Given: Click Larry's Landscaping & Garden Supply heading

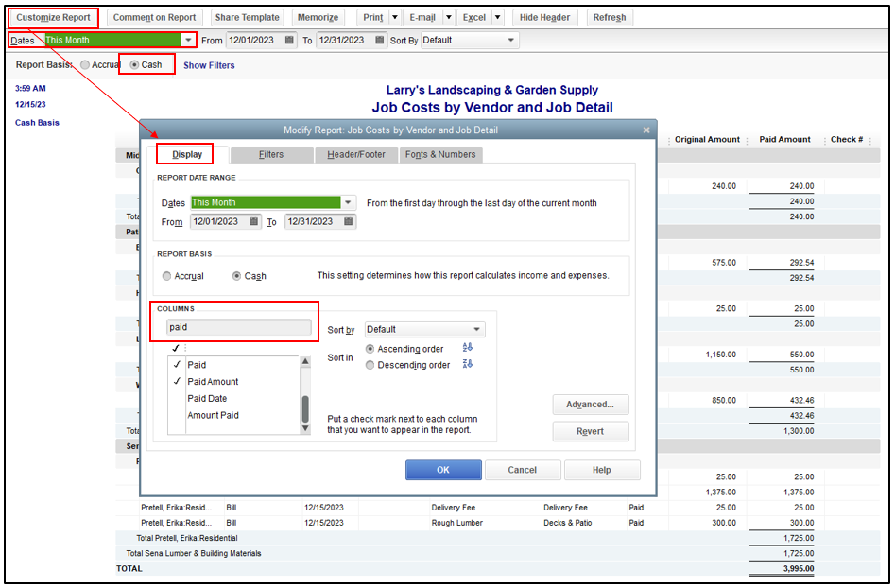Looking at the screenshot, I should pyautogui.click(x=492, y=90).
